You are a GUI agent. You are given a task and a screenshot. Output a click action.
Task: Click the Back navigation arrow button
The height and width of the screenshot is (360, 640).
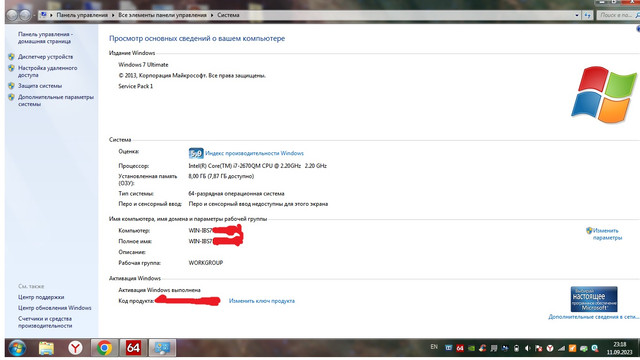click(x=12, y=15)
